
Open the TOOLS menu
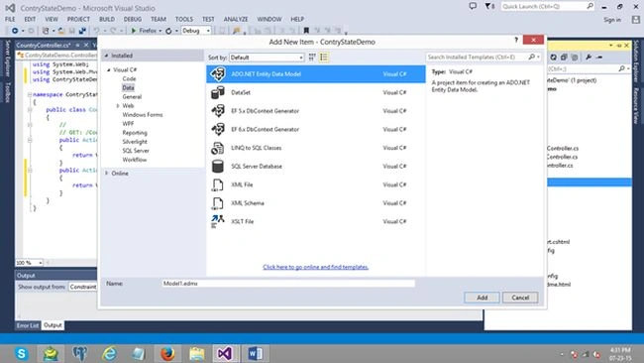pos(184,19)
